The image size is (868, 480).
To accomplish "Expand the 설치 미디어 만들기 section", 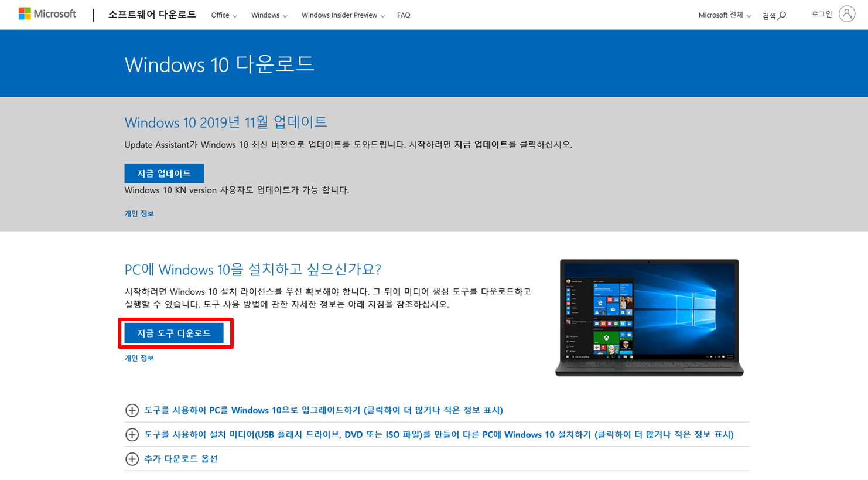I will point(439,434).
